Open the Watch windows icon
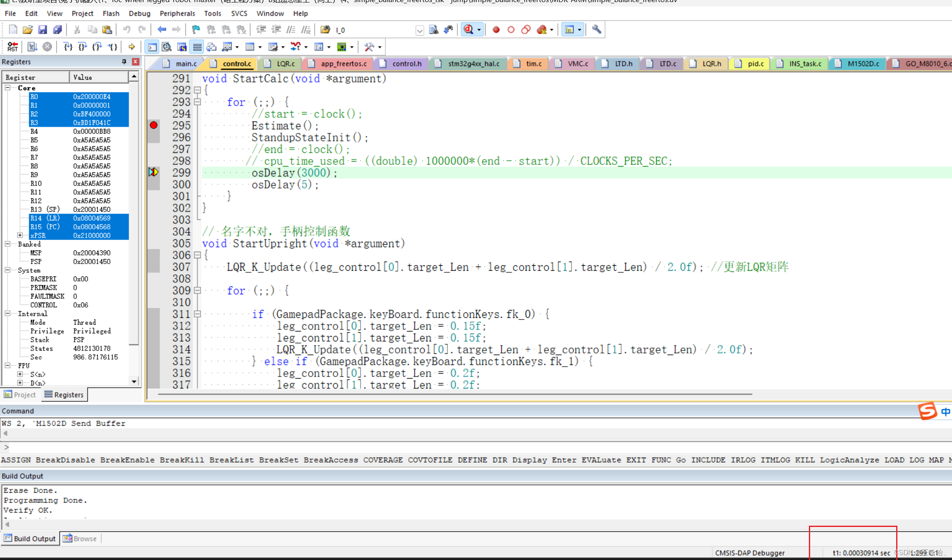The image size is (952, 560). [227, 47]
